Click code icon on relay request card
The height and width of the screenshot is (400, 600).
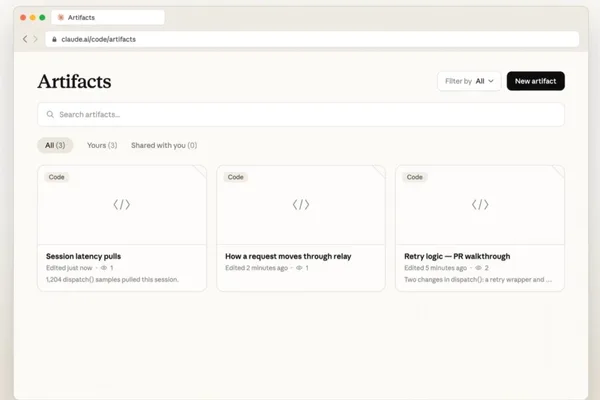(x=301, y=204)
